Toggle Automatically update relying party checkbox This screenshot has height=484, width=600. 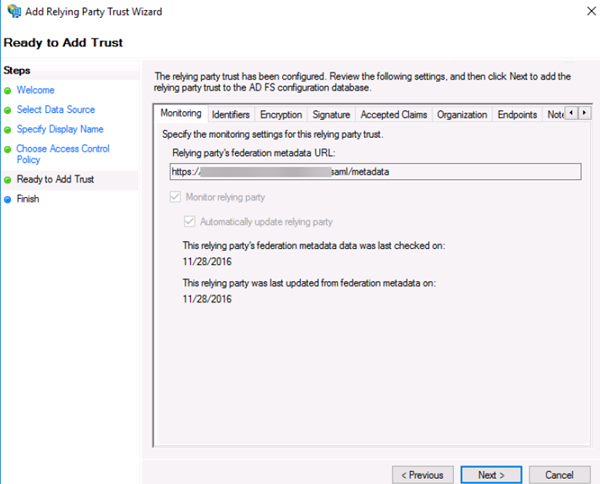189,222
